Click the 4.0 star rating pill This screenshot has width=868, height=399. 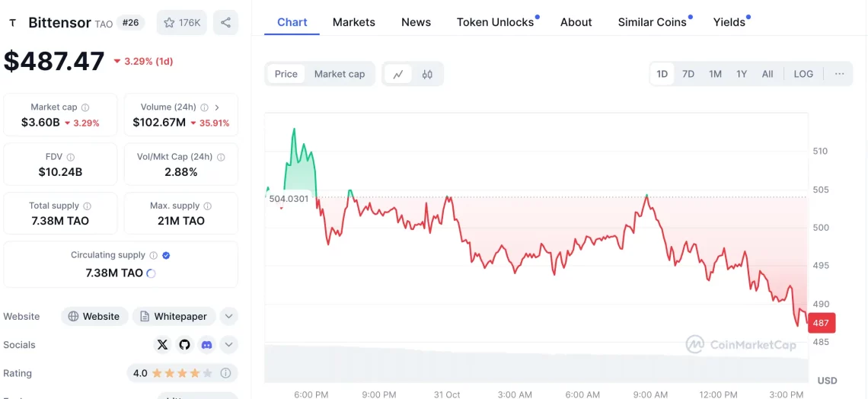point(182,373)
